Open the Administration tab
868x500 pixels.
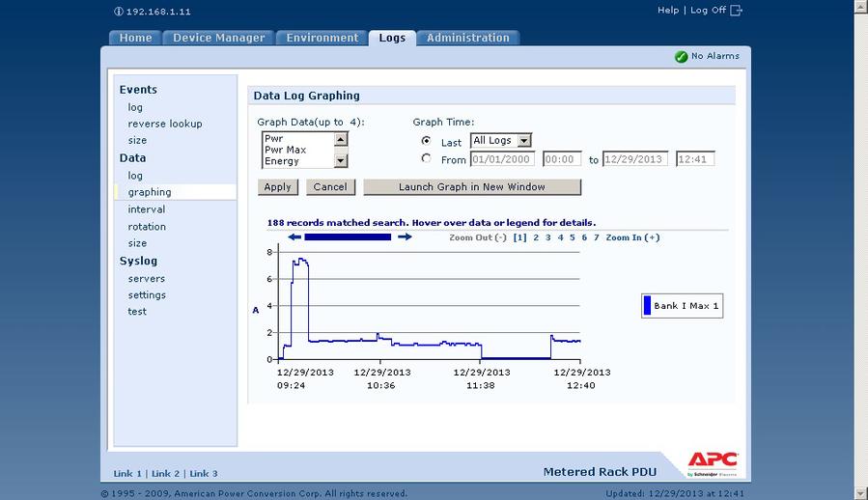(x=468, y=38)
